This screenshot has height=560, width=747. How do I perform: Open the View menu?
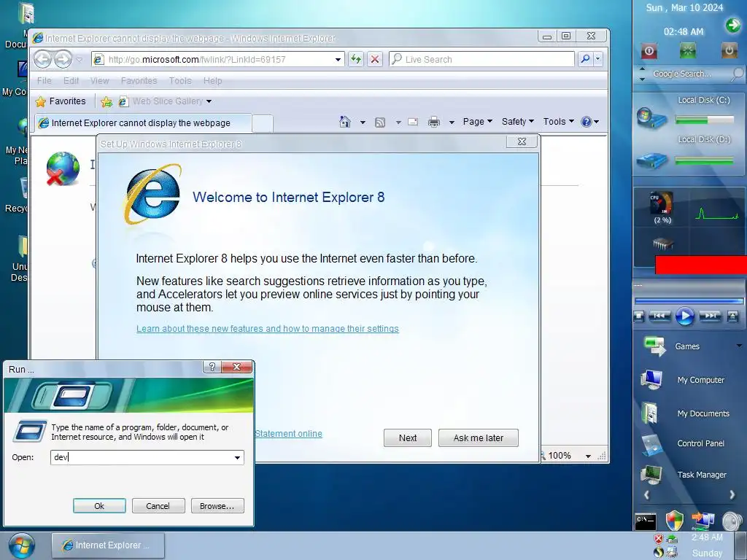point(99,80)
